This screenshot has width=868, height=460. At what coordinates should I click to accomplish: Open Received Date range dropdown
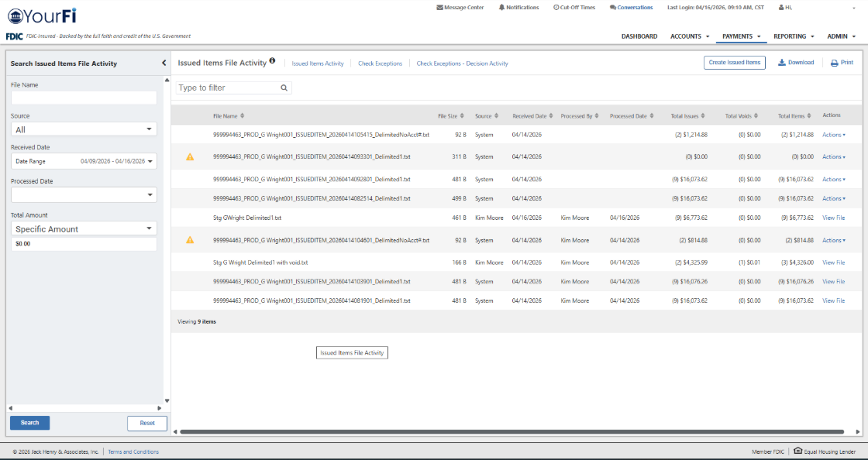point(84,161)
